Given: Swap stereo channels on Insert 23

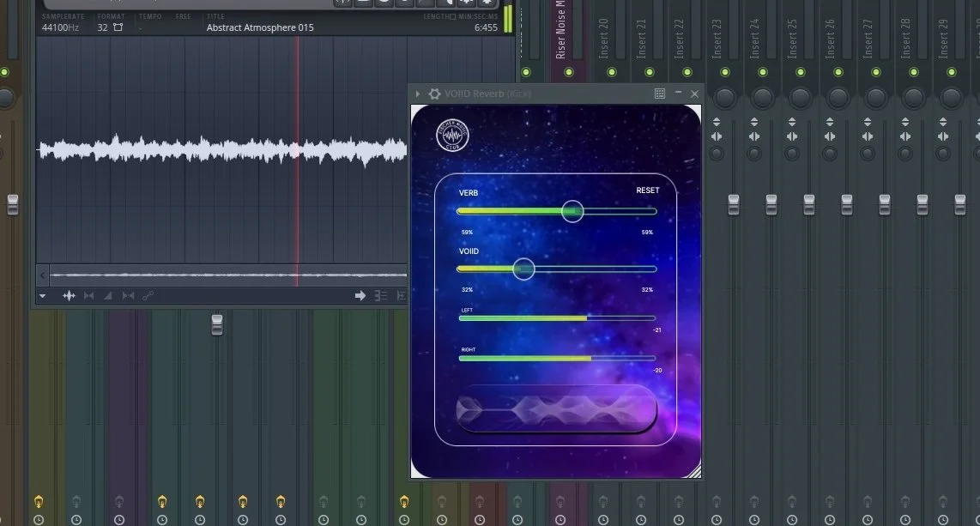Looking at the screenshot, I should coord(717,136).
